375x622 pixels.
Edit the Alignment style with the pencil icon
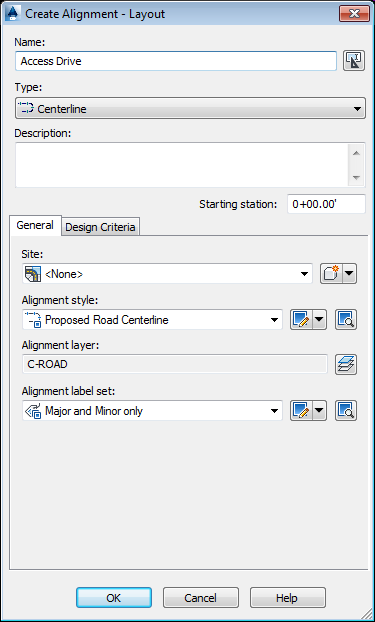(302, 320)
